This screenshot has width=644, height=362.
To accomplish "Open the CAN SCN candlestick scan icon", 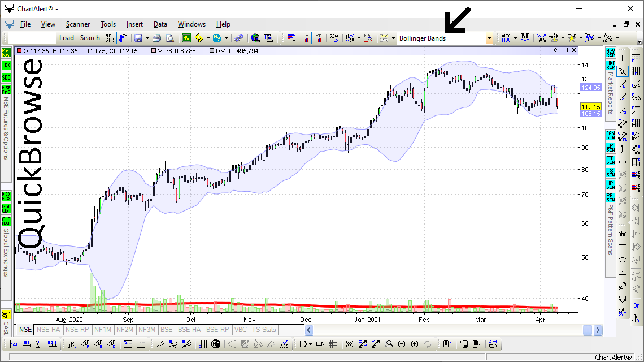I will coord(610,135).
